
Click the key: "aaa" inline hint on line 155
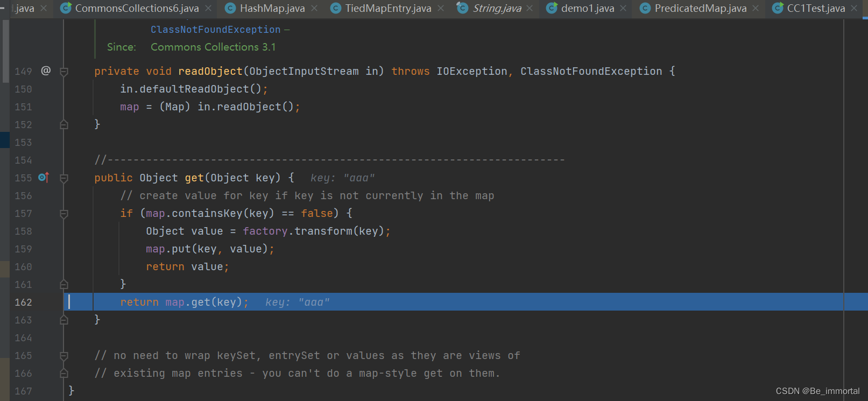pos(342,178)
